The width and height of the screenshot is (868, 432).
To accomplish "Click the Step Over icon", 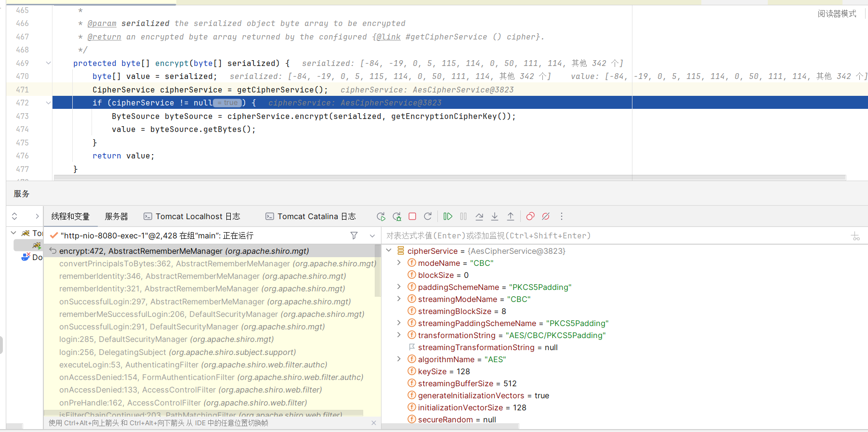I will click(x=479, y=216).
